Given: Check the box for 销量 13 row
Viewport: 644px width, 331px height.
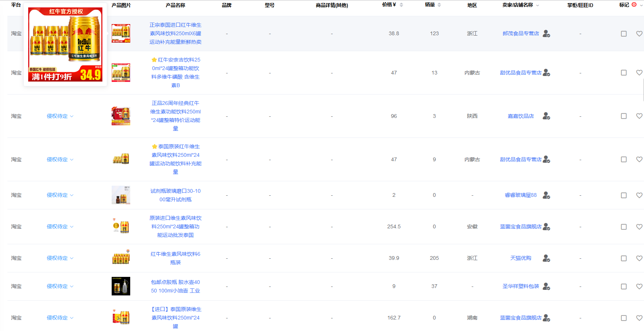Looking at the screenshot, I should [x=624, y=73].
